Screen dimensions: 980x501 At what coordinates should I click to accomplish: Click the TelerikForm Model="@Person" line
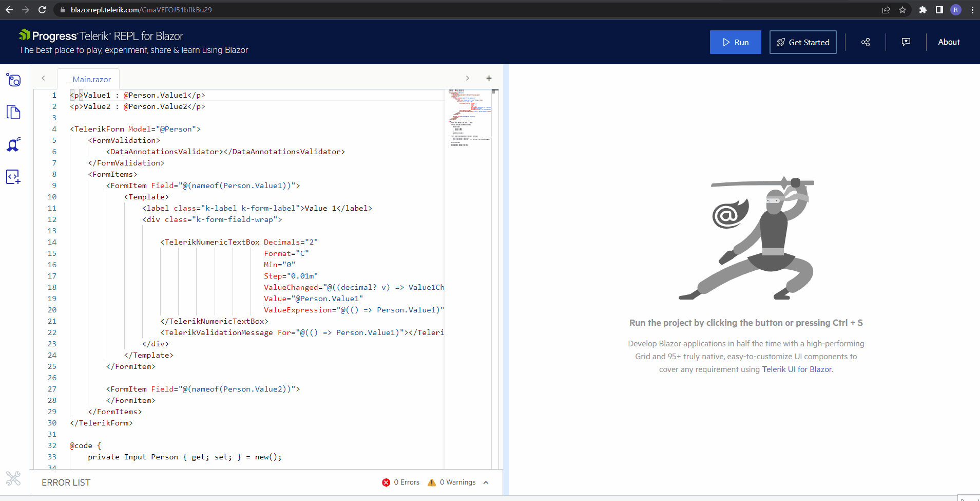point(135,129)
